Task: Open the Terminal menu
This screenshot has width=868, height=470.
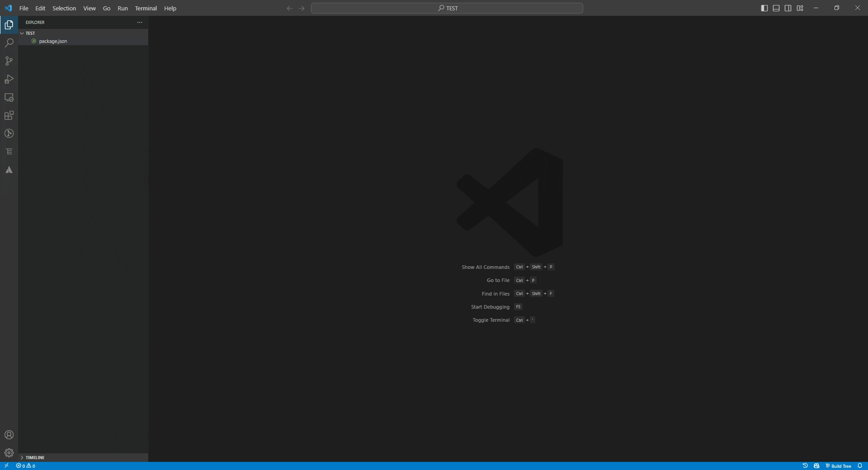Action: [146, 8]
